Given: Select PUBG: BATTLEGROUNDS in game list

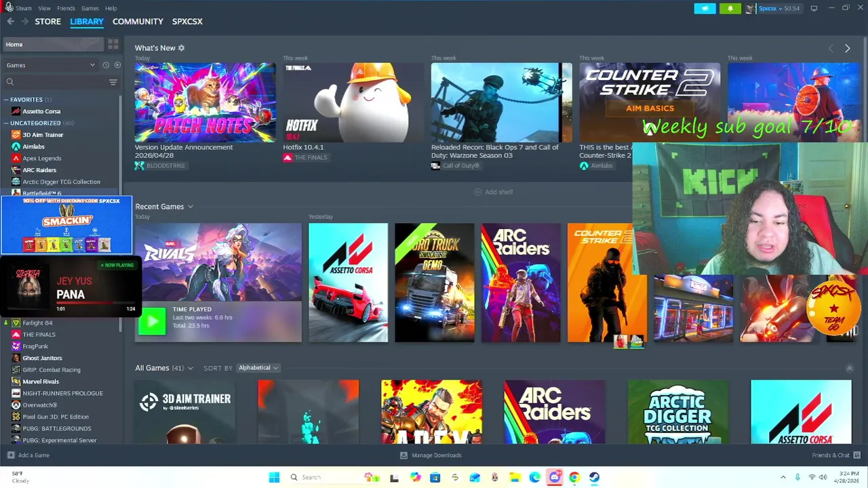Looking at the screenshot, I should pos(57,428).
